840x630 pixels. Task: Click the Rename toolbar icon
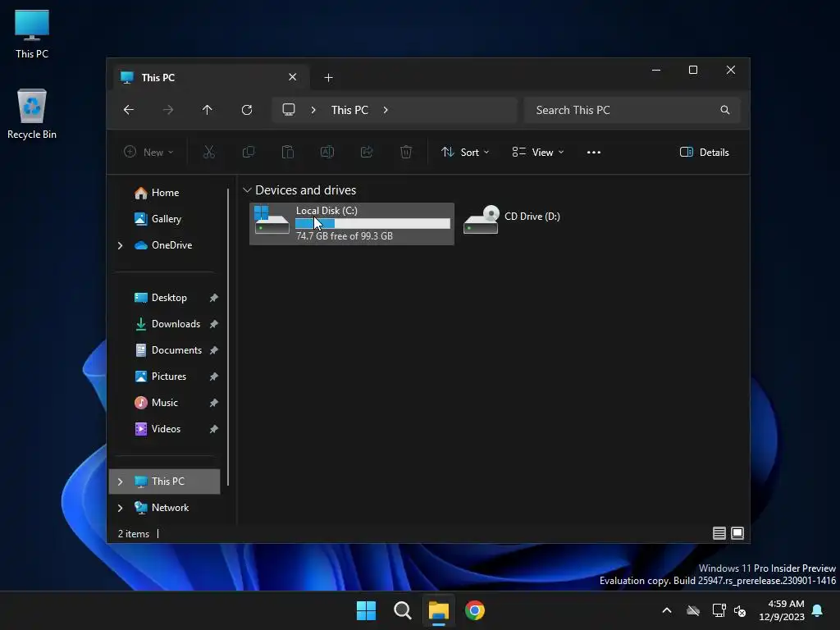pyautogui.click(x=327, y=152)
